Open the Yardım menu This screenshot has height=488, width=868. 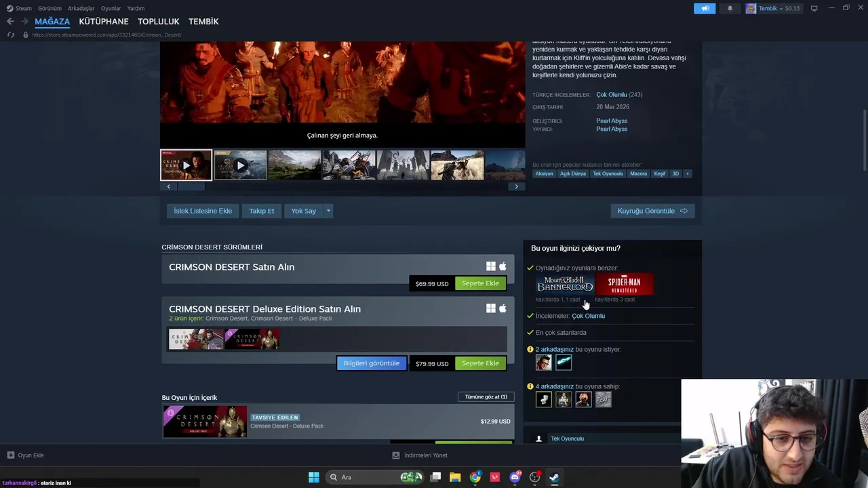click(x=136, y=8)
